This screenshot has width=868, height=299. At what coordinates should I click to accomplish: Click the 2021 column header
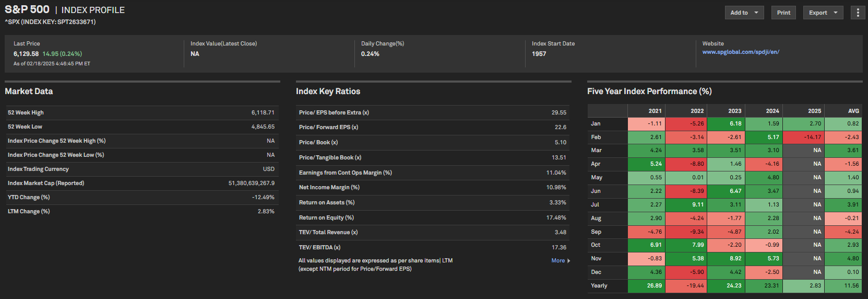click(647, 111)
